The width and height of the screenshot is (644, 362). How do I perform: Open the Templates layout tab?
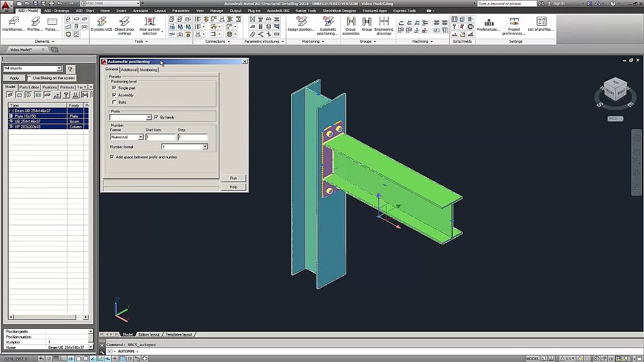[179, 334]
